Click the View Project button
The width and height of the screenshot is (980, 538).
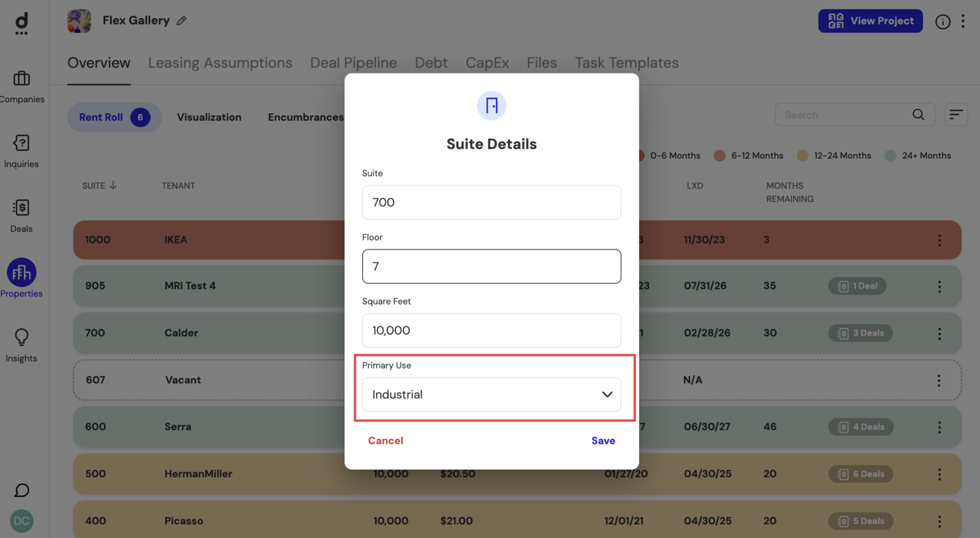(x=870, y=21)
